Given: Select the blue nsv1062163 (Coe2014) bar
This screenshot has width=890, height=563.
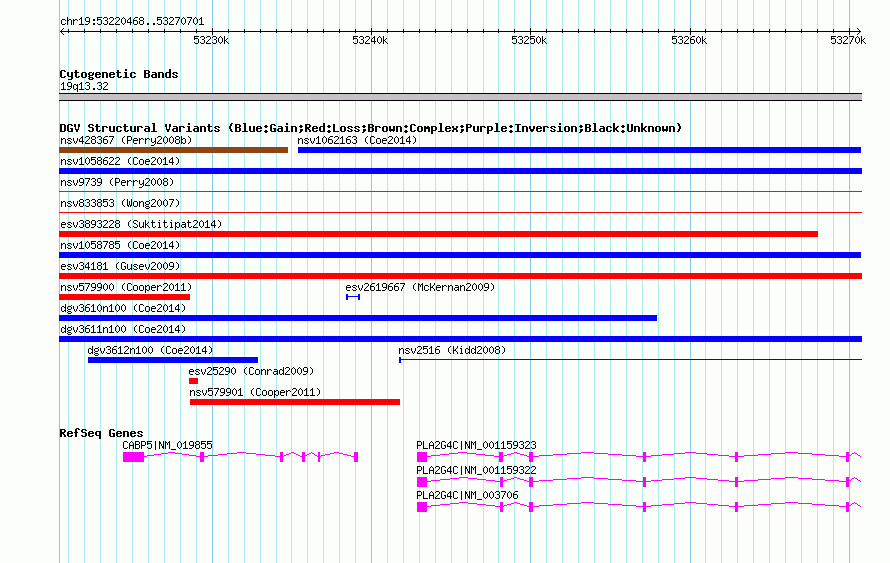Looking at the screenshot, I should point(580,150).
